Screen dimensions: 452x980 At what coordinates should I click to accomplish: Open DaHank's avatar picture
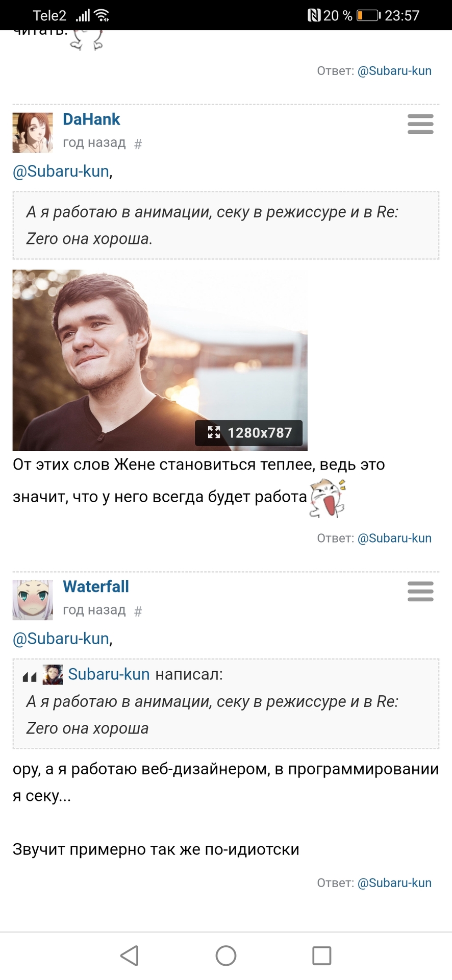click(33, 133)
